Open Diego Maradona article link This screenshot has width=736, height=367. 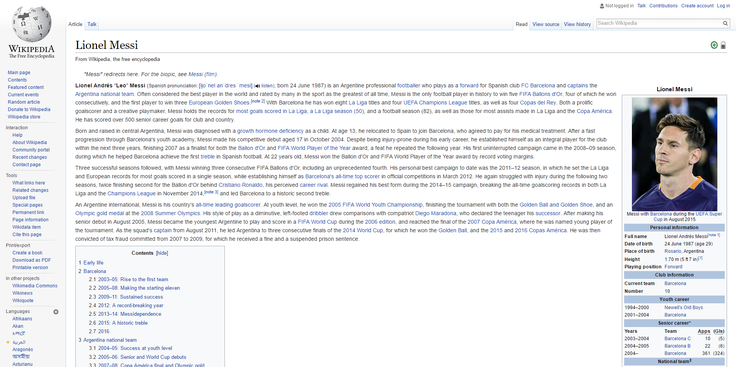pyautogui.click(x=436, y=214)
